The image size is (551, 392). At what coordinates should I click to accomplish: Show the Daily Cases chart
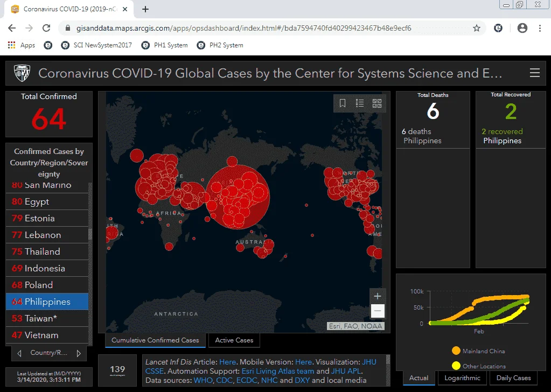[x=513, y=378]
